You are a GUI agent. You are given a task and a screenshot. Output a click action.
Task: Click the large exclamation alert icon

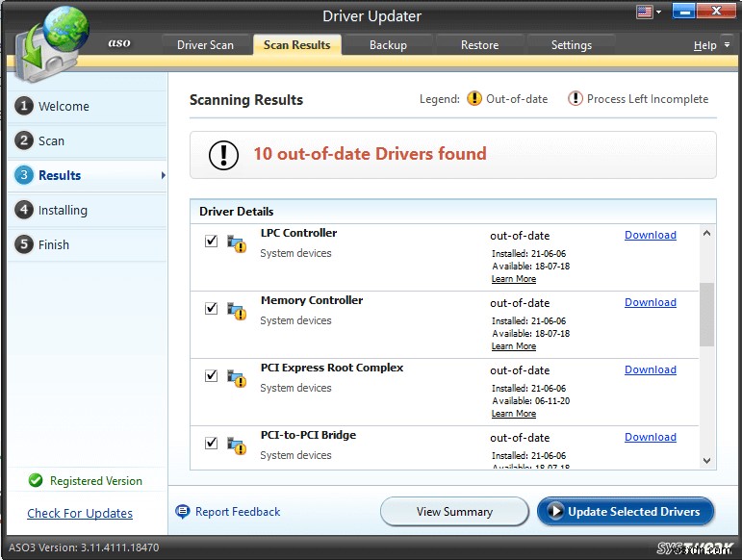tap(223, 155)
